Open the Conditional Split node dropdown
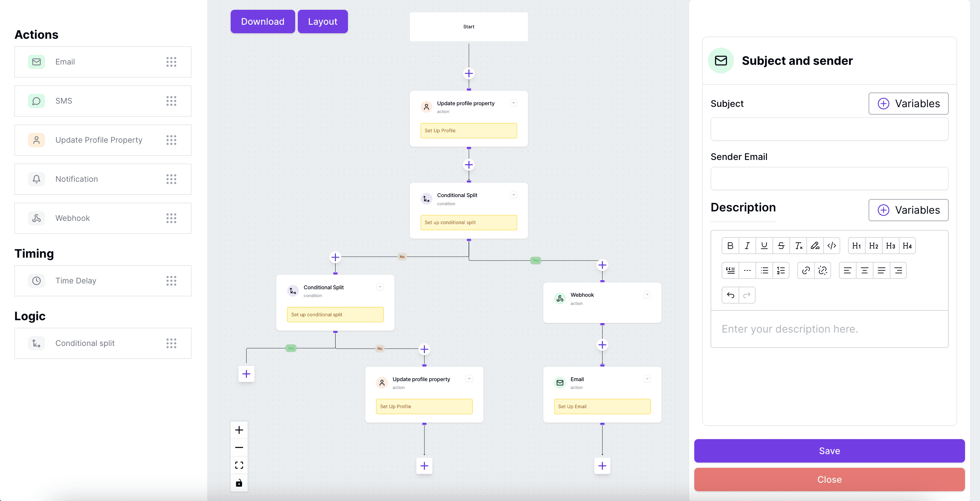This screenshot has width=980, height=501. (513, 194)
